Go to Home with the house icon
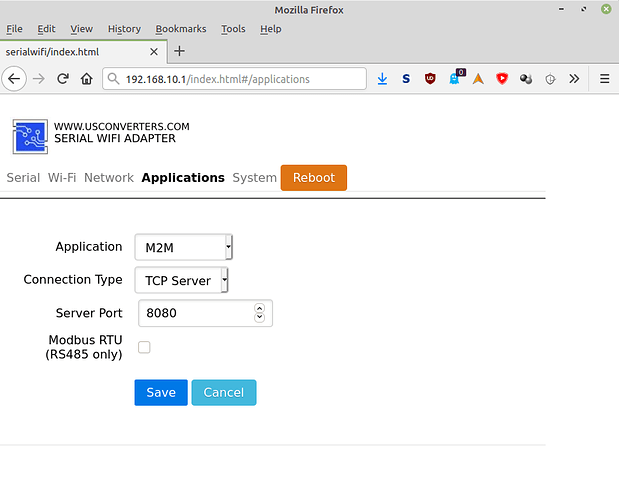619x500 pixels. [87, 79]
